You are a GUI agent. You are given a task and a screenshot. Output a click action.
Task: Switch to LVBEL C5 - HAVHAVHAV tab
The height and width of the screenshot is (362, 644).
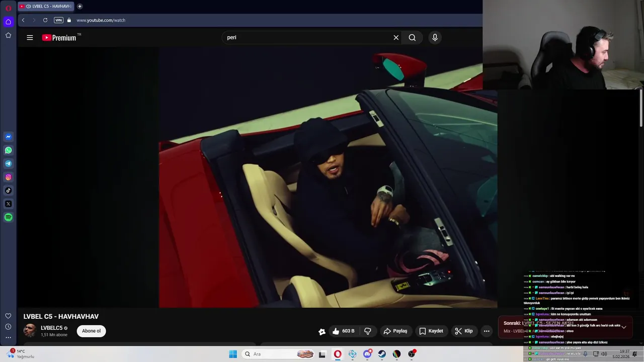[x=45, y=7]
